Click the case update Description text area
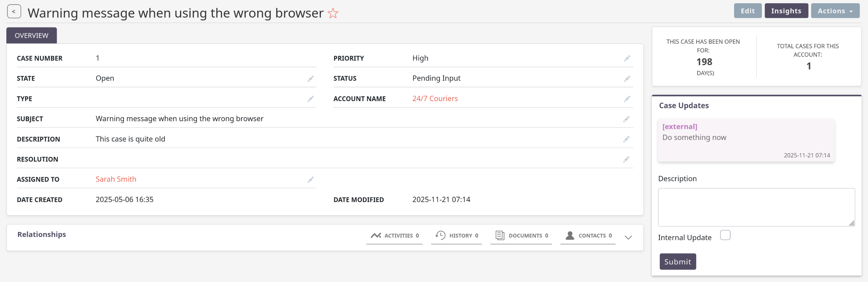Image resolution: width=868 pixels, height=282 pixels. click(756, 207)
